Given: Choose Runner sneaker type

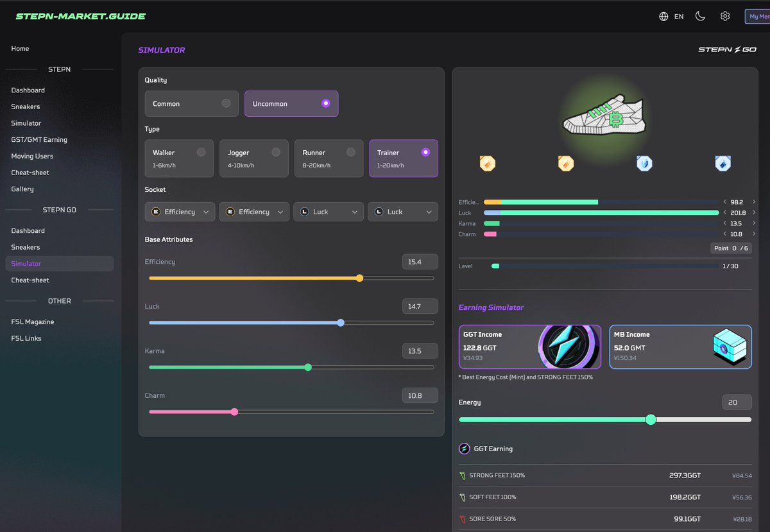Looking at the screenshot, I should pos(329,159).
